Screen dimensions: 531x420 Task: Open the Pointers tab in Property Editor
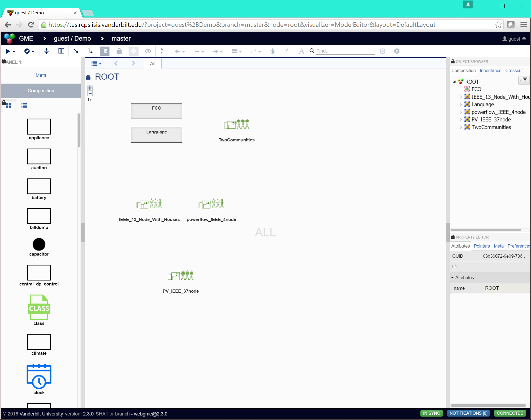click(482, 246)
